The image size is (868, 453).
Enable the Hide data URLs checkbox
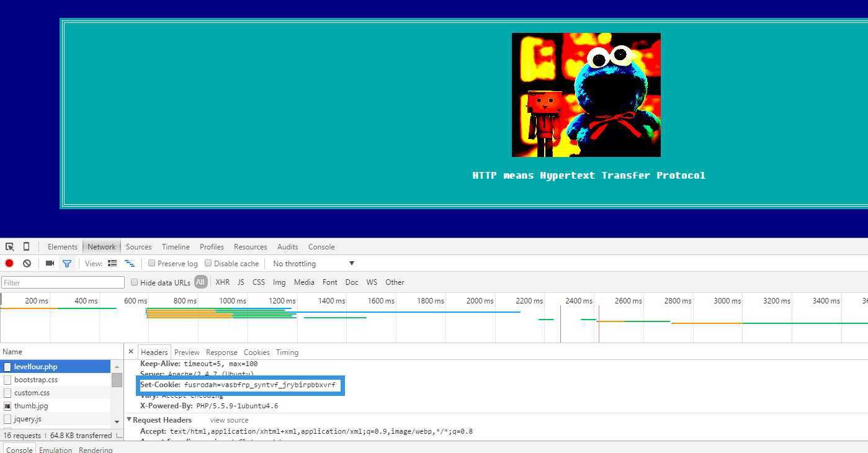tap(134, 282)
